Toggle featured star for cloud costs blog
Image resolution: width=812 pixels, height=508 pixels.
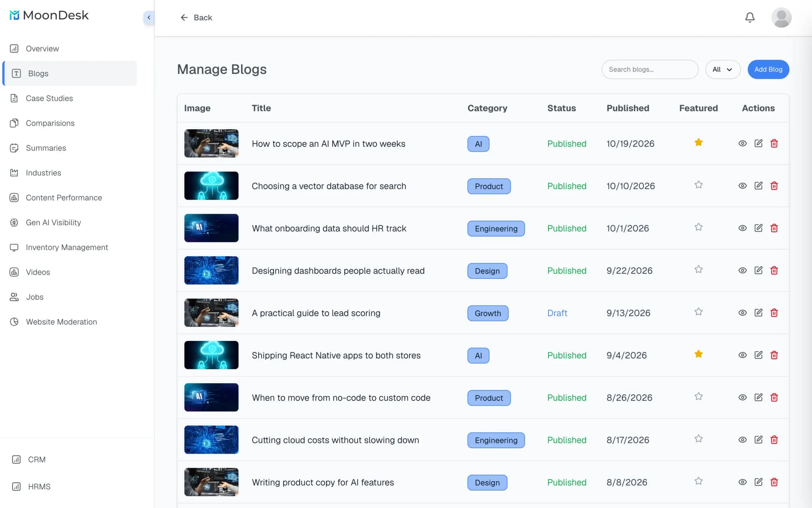pyautogui.click(x=698, y=439)
